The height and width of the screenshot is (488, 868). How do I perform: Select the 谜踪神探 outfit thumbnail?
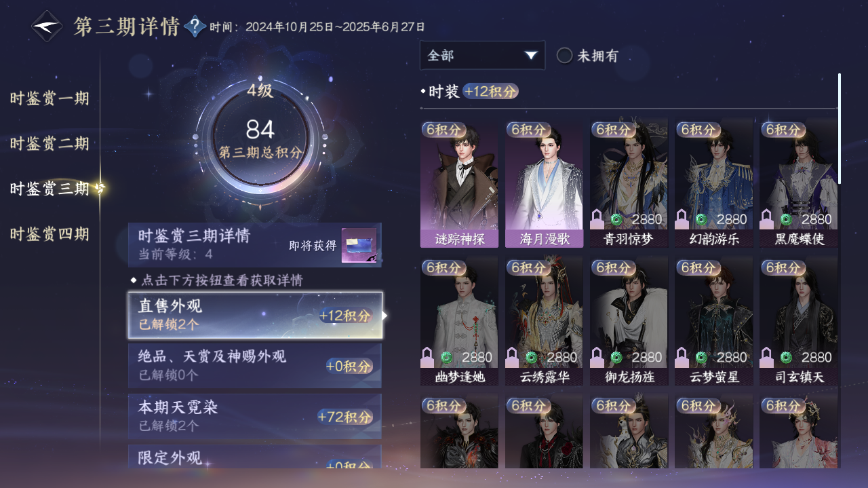(459, 184)
